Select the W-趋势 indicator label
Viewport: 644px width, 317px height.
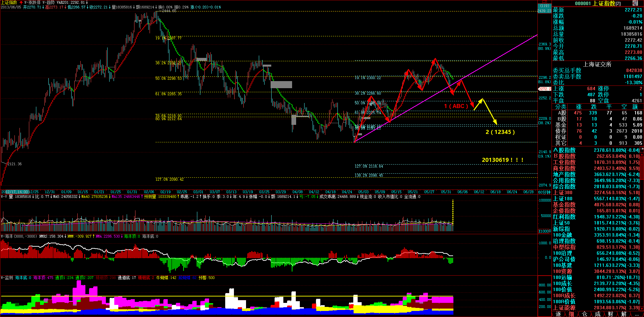[48, 2]
